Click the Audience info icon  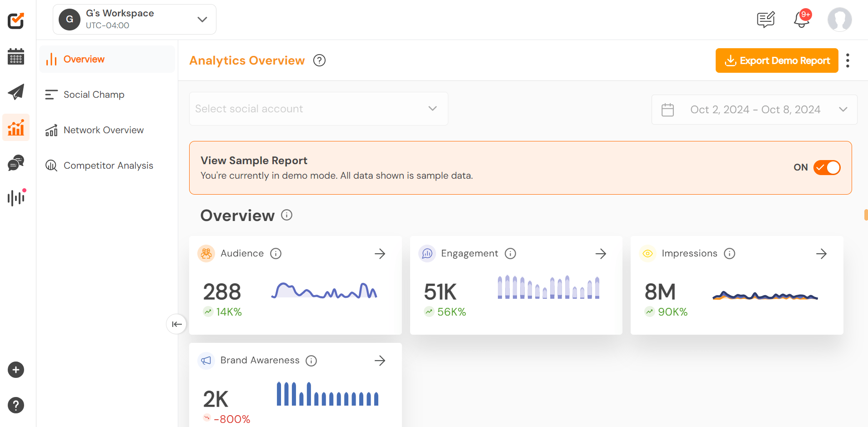276,254
